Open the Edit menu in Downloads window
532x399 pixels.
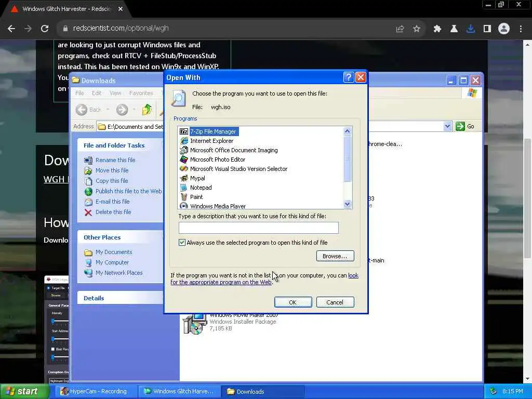pyautogui.click(x=96, y=93)
